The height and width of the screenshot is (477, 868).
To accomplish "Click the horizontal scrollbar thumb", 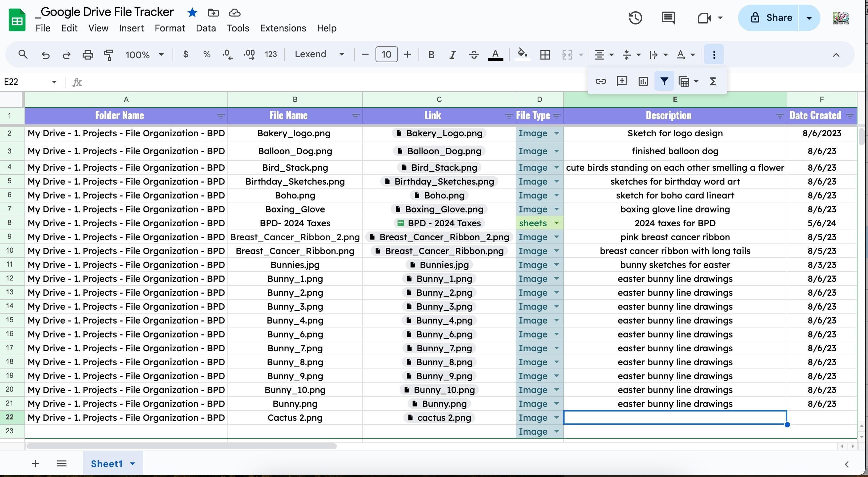I will click(181, 446).
